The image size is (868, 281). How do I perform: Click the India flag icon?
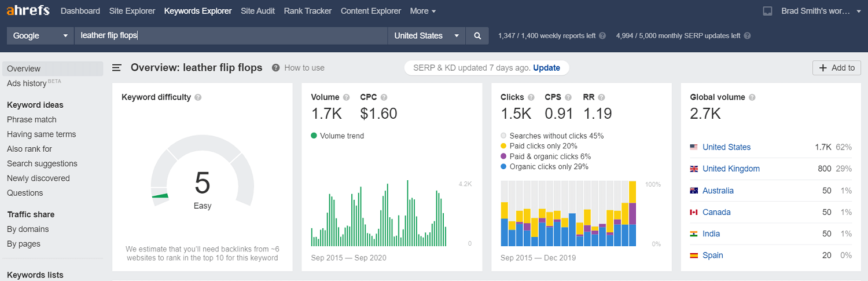(694, 233)
